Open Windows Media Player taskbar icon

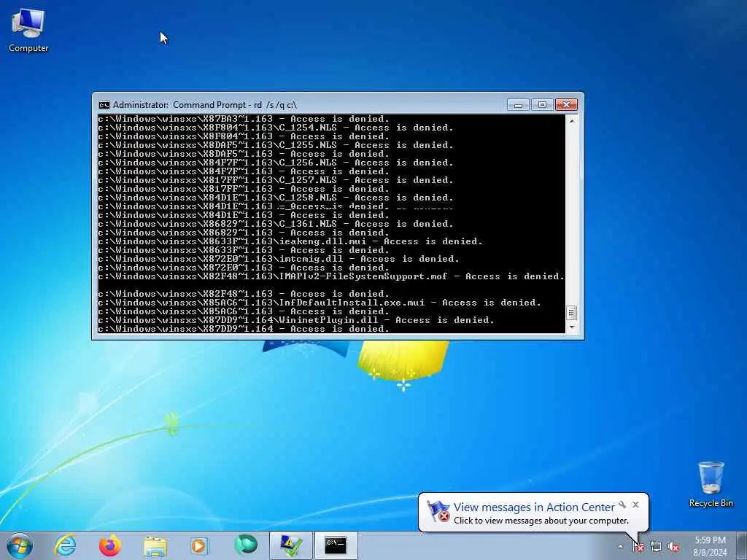[x=200, y=545]
